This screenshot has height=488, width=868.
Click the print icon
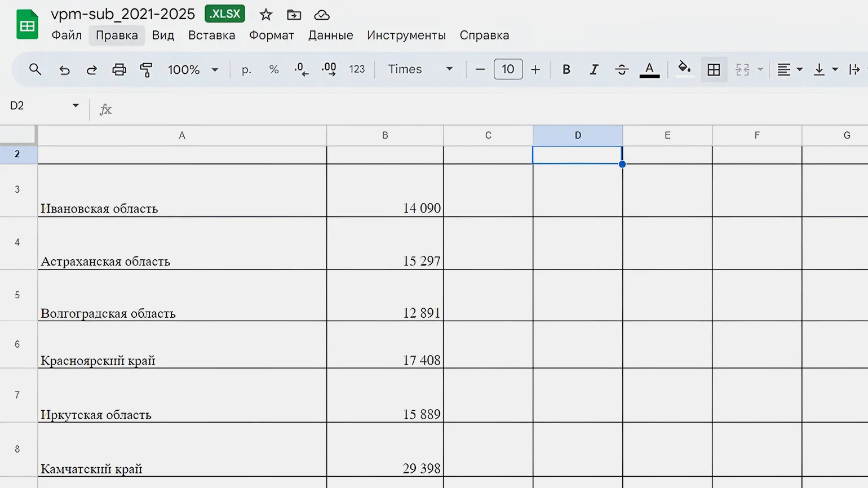pyautogui.click(x=119, y=69)
